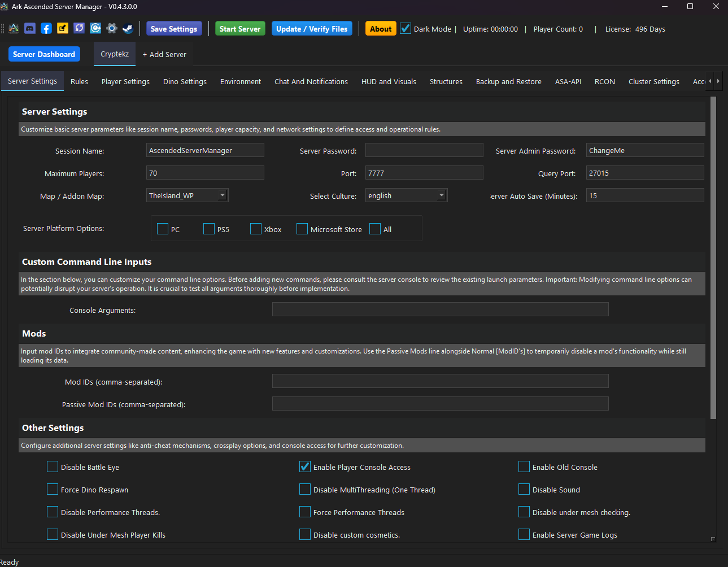Check the All platforms checkbox
Screen dimensions: 728x567
coord(375,229)
